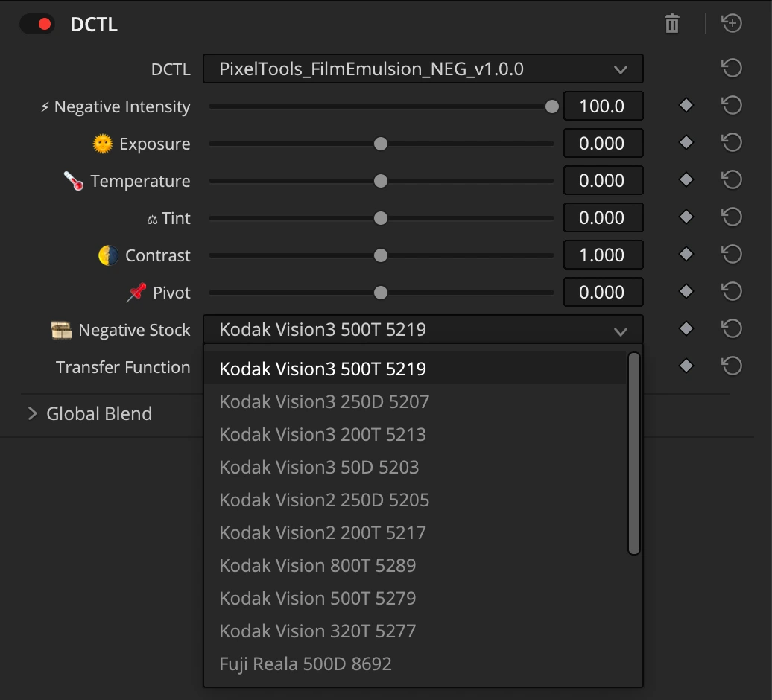Click the Tint slider handle
This screenshot has width=772, height=700.
(x=381, y=218)
